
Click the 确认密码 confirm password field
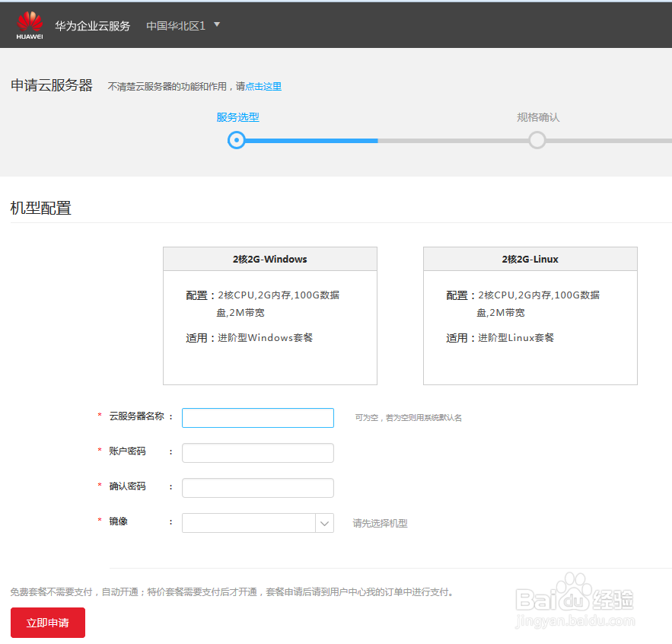[x=257, y=487]
